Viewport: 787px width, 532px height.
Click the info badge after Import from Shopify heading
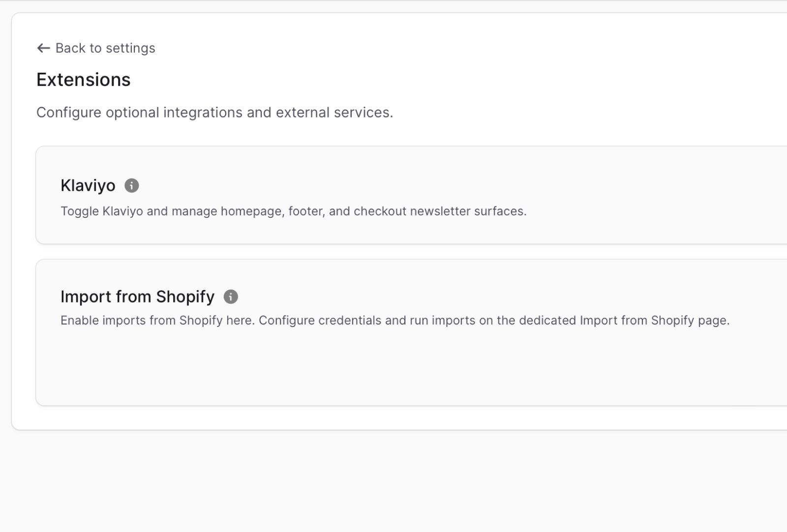click(x=231, y=296)
